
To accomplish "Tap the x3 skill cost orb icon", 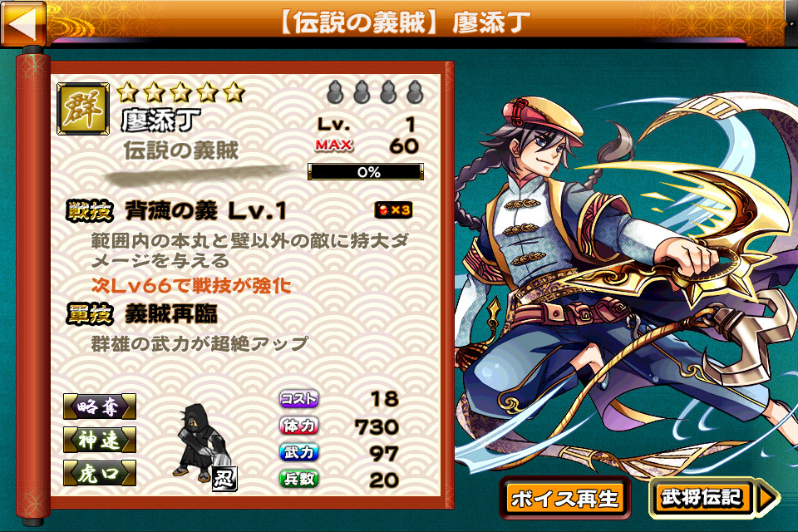I will click(x=393, y=209).
